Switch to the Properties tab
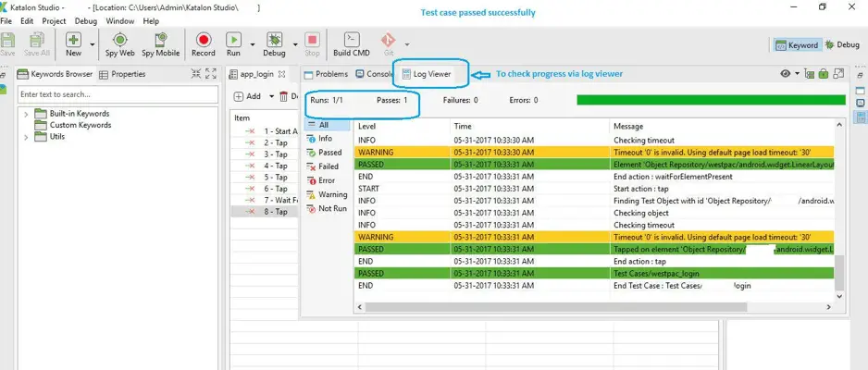 pos(122,74)
